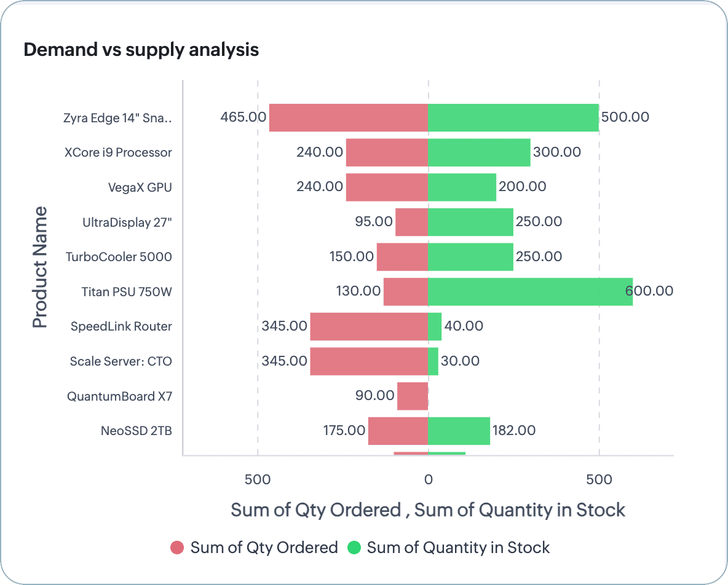Click the green Quantity in Stock legend dot

coord(354,548)
